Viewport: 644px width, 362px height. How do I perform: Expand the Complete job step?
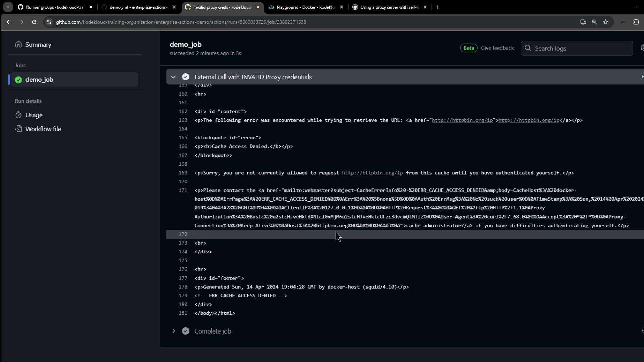173,331
